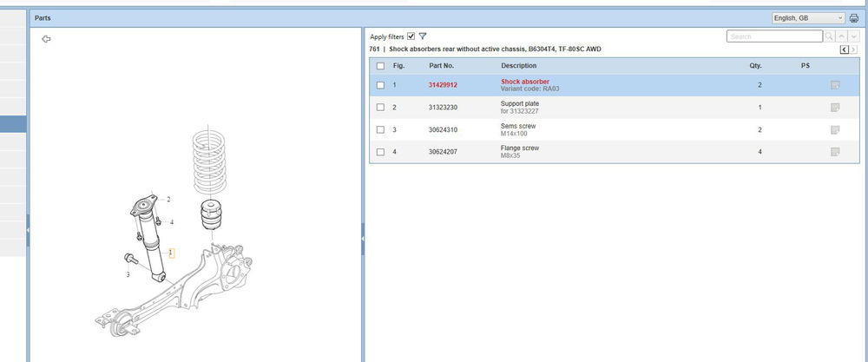Check the box for Sems screw row

point(380,130)
